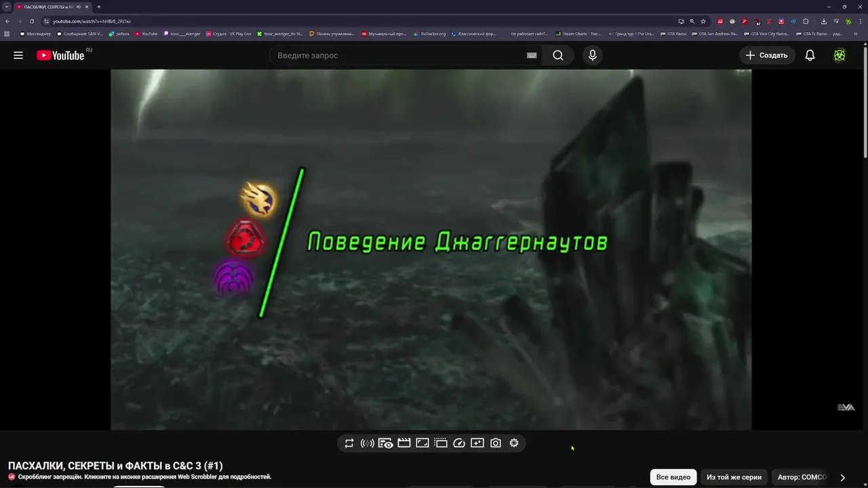Open the 'YouTube' bookmark

click(x=146, y=33)
